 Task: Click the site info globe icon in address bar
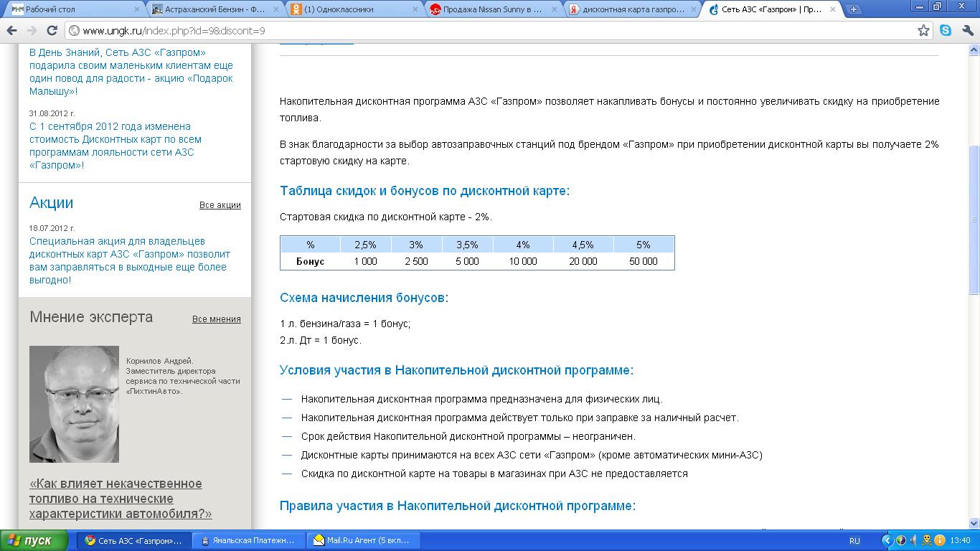(x=74, y=31)
